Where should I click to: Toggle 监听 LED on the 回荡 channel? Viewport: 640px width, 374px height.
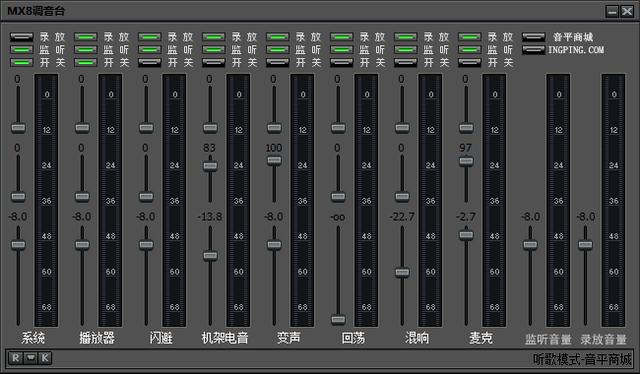click(342, 50)
